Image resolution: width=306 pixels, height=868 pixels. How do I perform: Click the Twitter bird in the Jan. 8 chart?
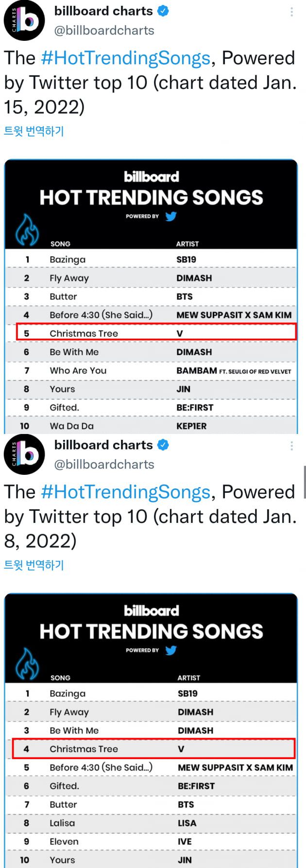tap(170, 650)
